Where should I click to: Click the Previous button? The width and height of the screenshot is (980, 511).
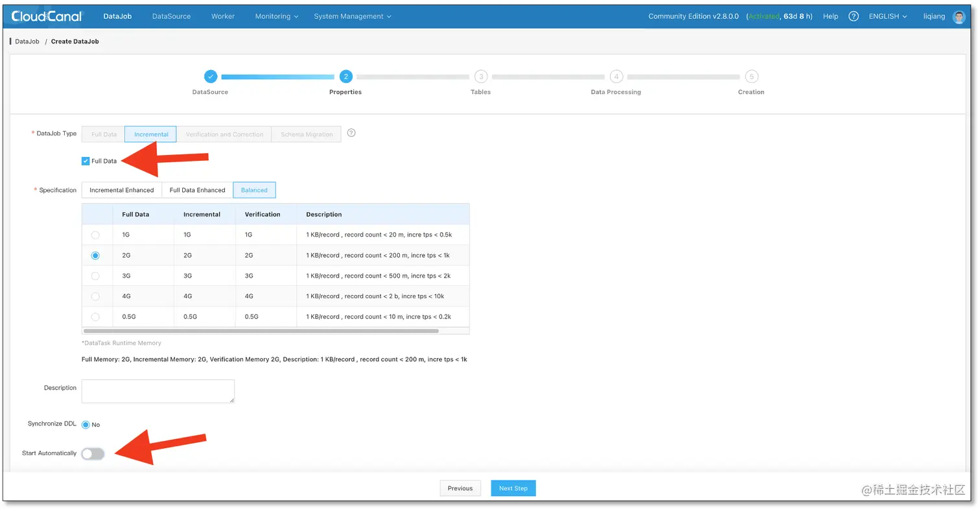click(x=460, y=488)
